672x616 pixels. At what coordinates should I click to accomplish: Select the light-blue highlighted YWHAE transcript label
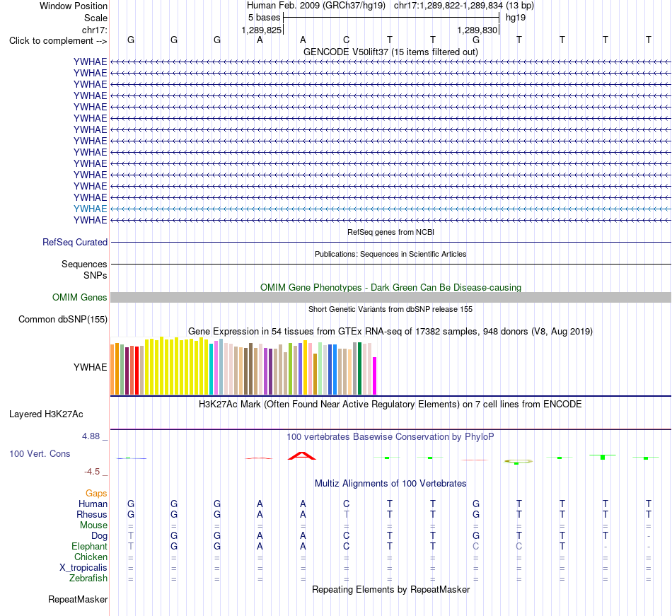coord(90,209)
